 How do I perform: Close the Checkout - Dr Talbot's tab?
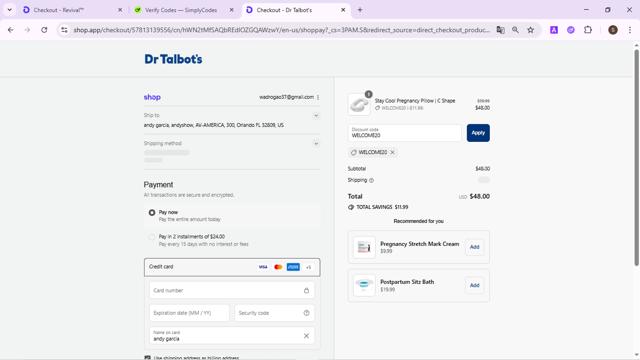click(343, 10)
